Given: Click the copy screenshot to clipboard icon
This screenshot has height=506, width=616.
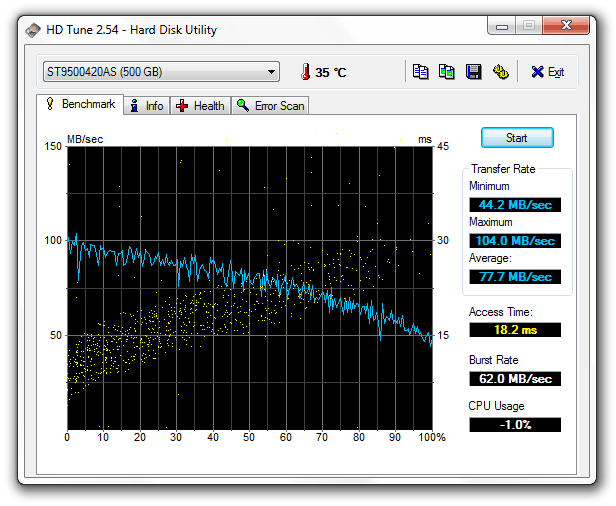Looking at the screenshot, I should [447, 72].
